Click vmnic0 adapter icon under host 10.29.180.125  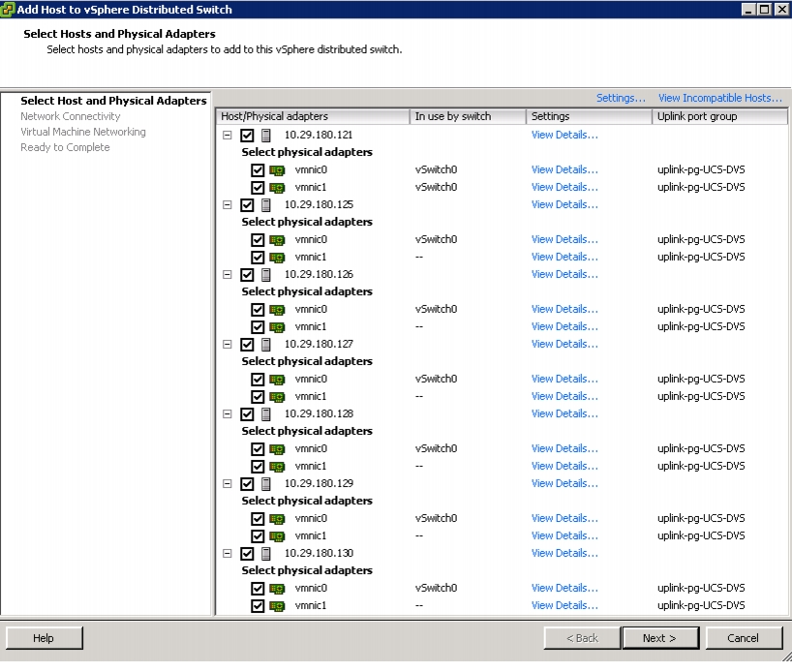(277, 240)
